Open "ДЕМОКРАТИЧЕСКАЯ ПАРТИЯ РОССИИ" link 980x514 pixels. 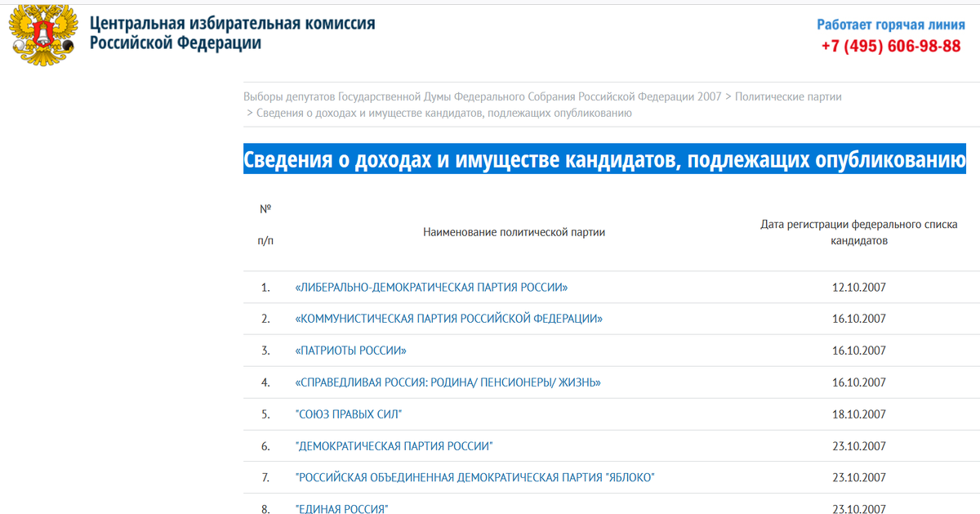click(x=394, y=446)
